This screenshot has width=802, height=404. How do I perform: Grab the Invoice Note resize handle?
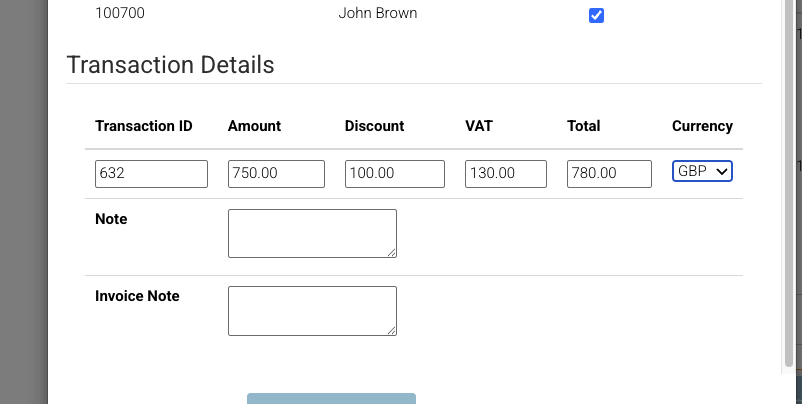[x=392, y=330]
